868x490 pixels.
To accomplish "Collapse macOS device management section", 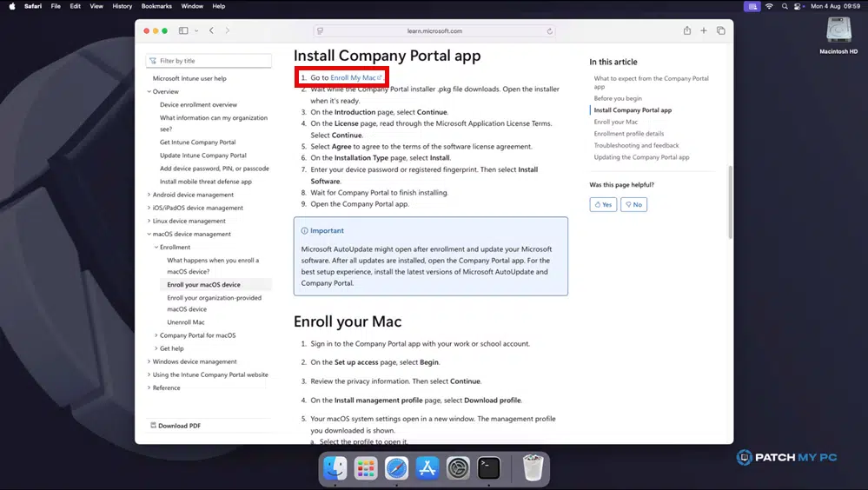I will coord(149,234).
